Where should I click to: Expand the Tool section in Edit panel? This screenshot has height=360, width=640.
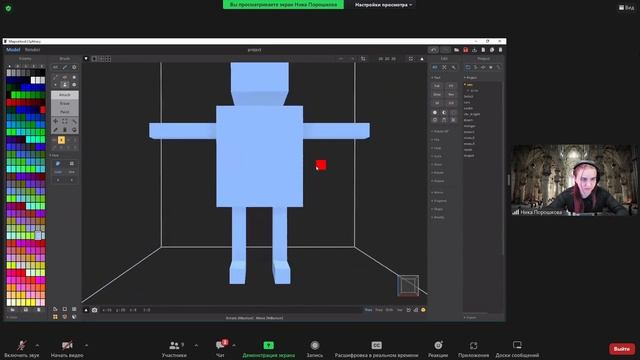[436, 78]
